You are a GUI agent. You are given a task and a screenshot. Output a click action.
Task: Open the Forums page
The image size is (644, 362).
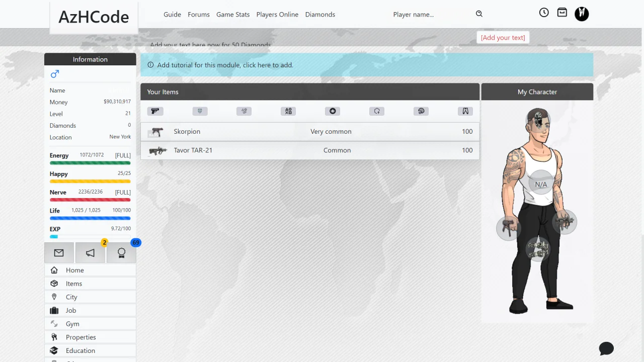[199, 15]
